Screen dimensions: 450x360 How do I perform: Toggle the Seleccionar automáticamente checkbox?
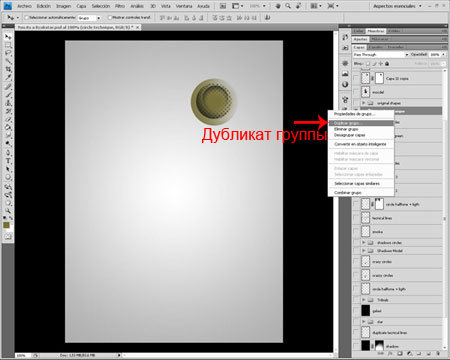coord(27,17)
